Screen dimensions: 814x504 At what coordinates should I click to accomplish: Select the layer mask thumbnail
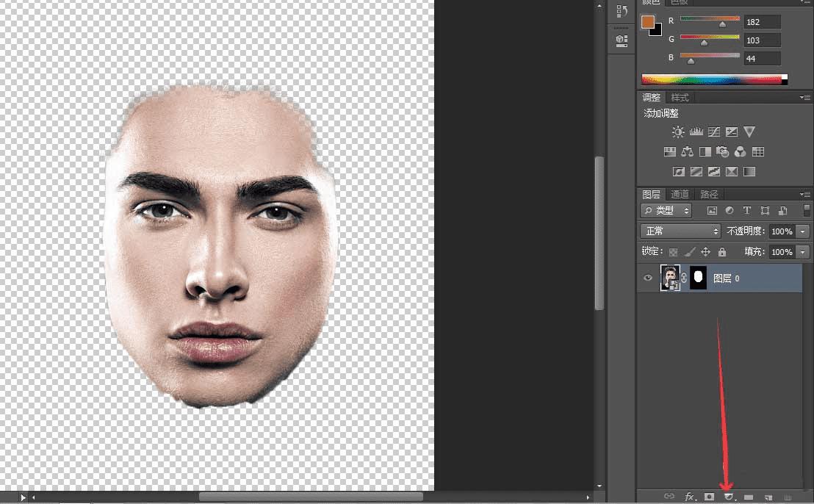698,278
